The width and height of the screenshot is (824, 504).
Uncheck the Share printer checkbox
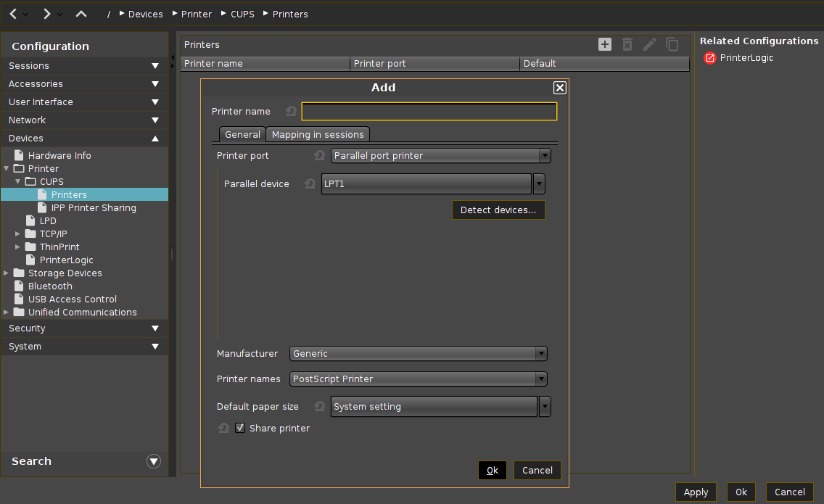(240, 429)
